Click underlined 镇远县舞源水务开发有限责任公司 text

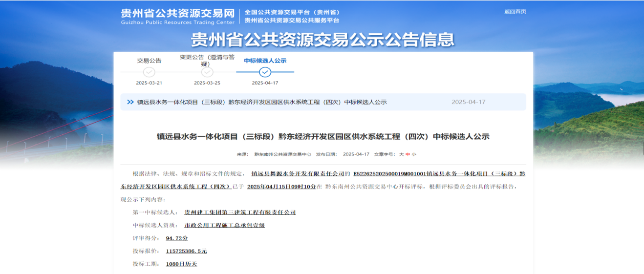click(x=298, y=173)
